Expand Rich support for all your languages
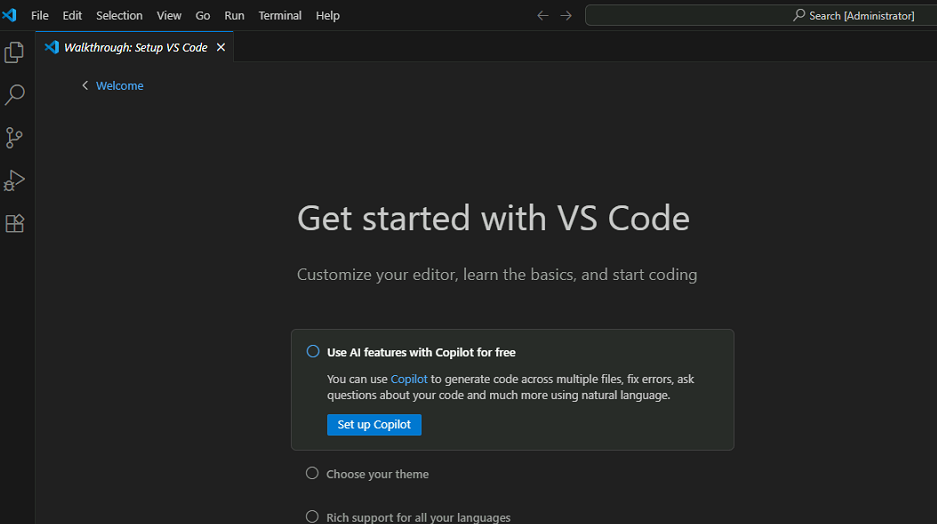937x524 pixels. click(x=418, y=517)
